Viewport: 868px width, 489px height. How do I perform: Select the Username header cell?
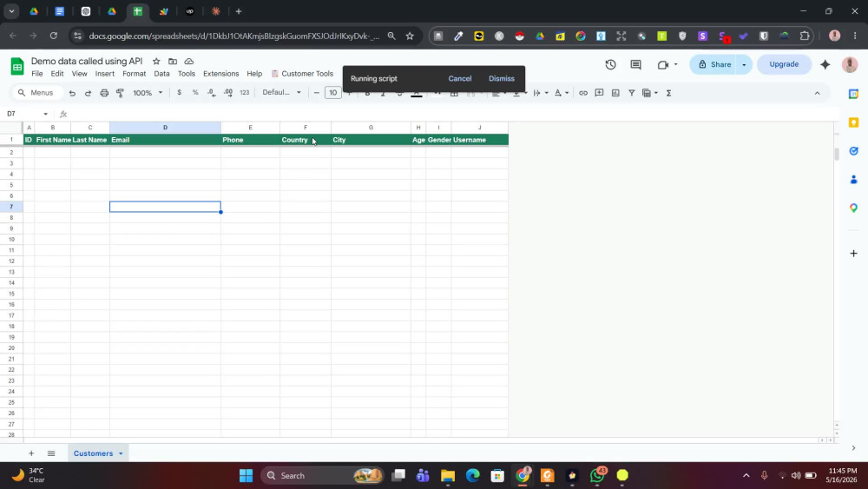tap(479, 140)
